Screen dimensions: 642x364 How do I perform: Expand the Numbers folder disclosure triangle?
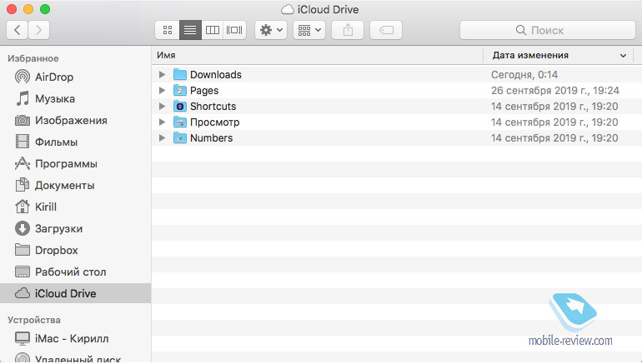pyautogui.click(x=162, y=137)
